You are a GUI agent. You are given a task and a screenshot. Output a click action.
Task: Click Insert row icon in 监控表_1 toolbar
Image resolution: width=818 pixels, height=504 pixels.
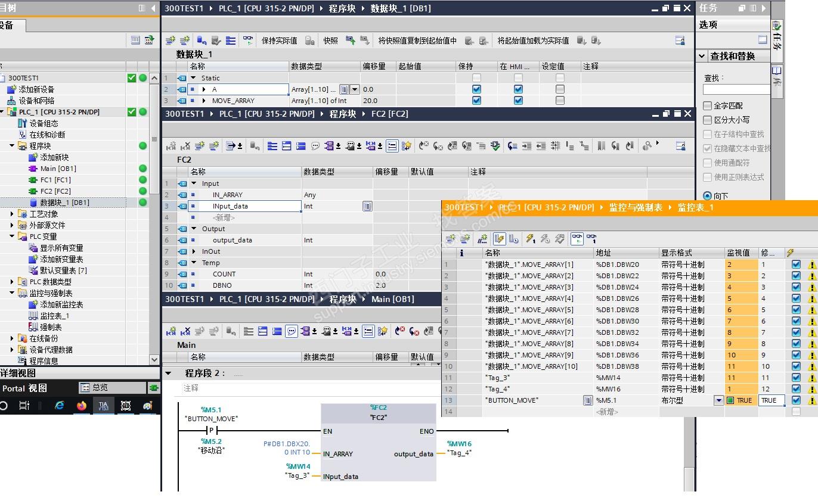(x=451, y=239)
